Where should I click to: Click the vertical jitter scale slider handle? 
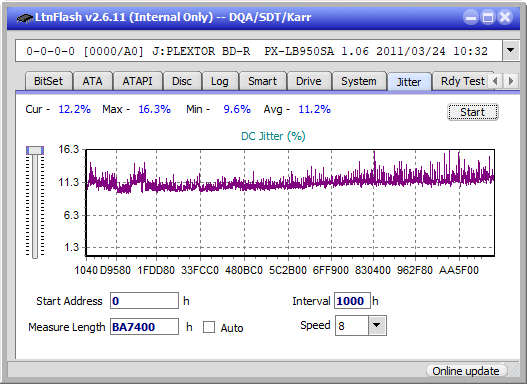click(x=35, y=150)
